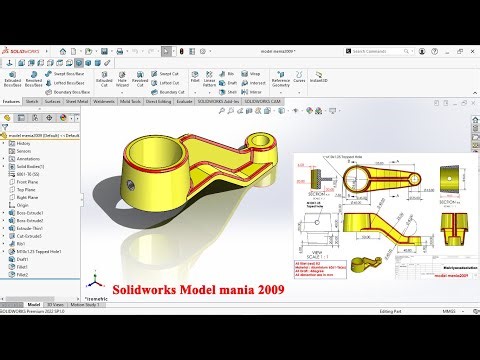The width and height of the screenshot is (480, 360).
Task: Select the Fillet tool
Action: pyautogui.click(x=195, y=76)
